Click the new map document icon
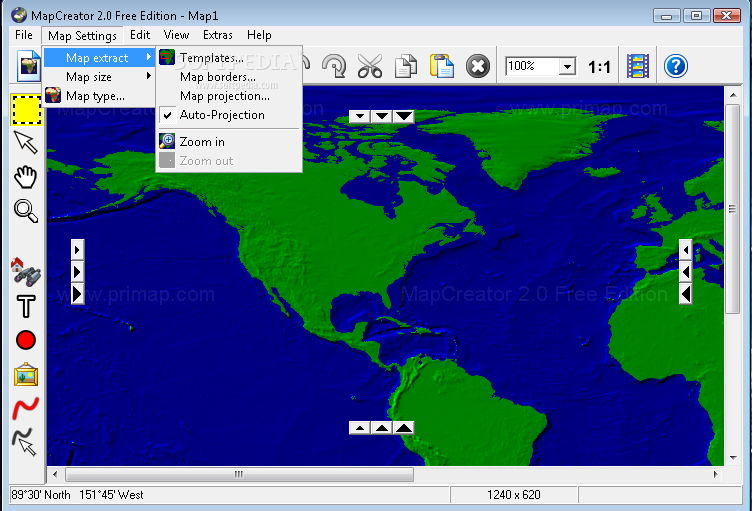This screenshot has width=752, height=511. coord(29,66)
